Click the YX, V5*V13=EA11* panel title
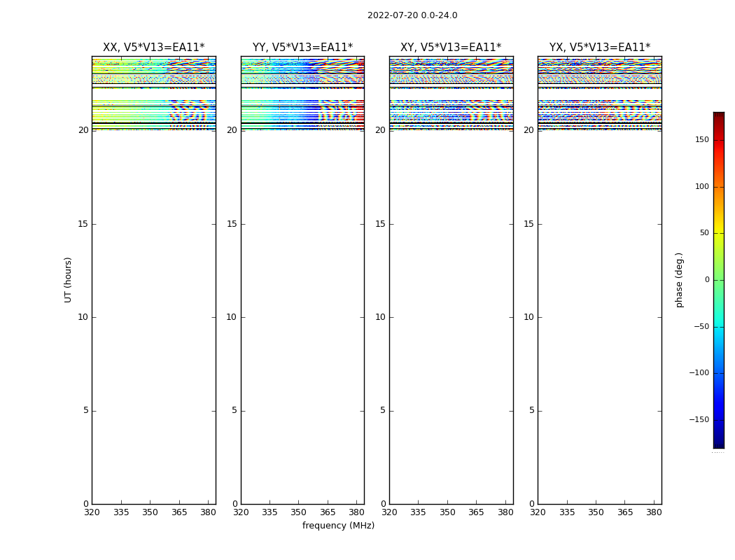The height and width of the screenshot is (560, 735). [599, 48]
